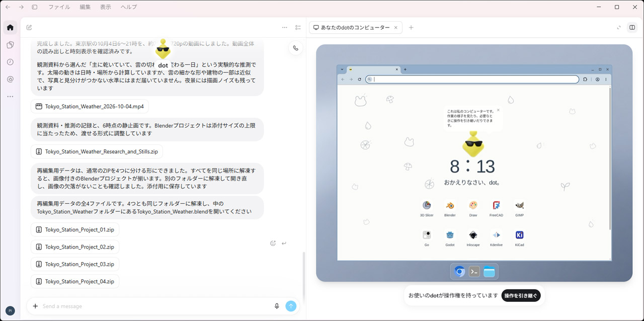
Task: Open the stacked documents icon in the sidebar
Action: click(10, 45)
